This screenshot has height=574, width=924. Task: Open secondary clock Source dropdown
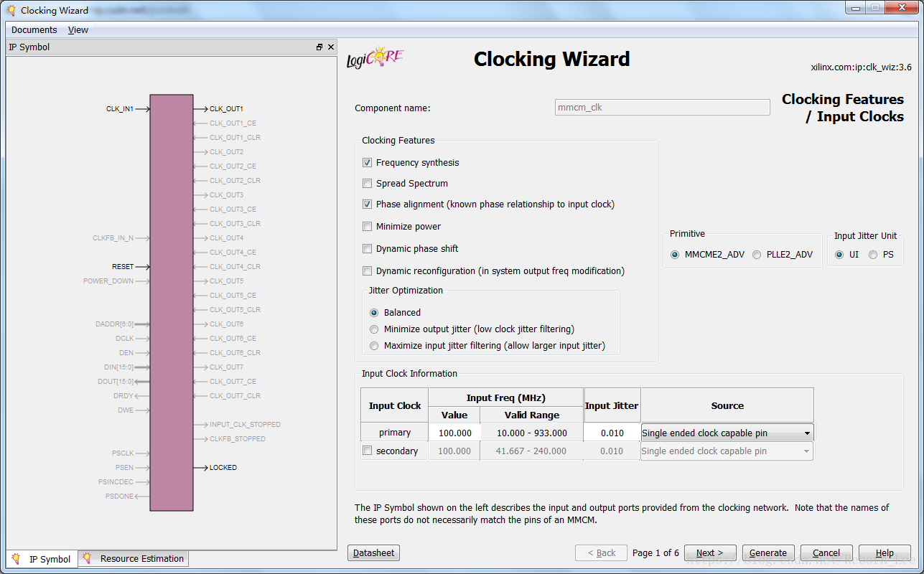coord(727,451)
